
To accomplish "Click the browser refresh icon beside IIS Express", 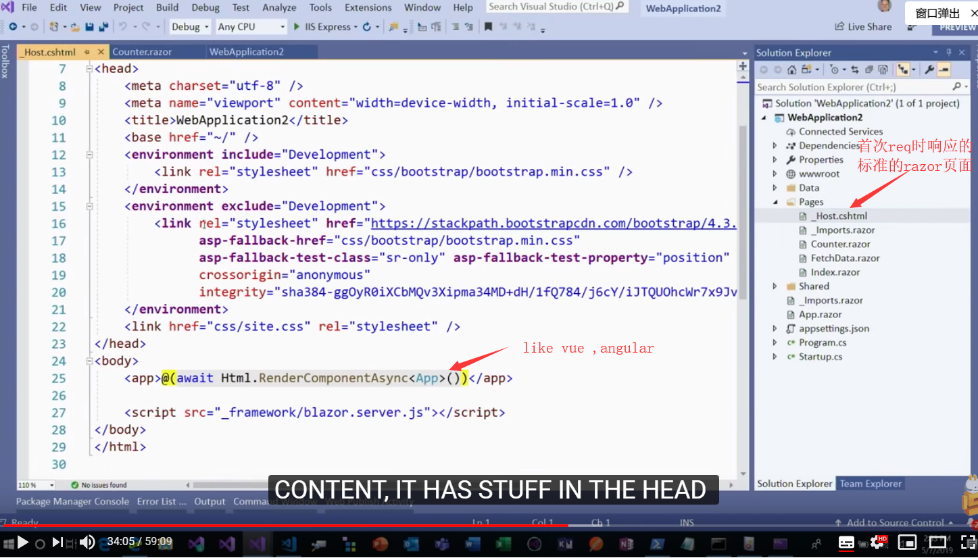I will (x=367, y=27).
